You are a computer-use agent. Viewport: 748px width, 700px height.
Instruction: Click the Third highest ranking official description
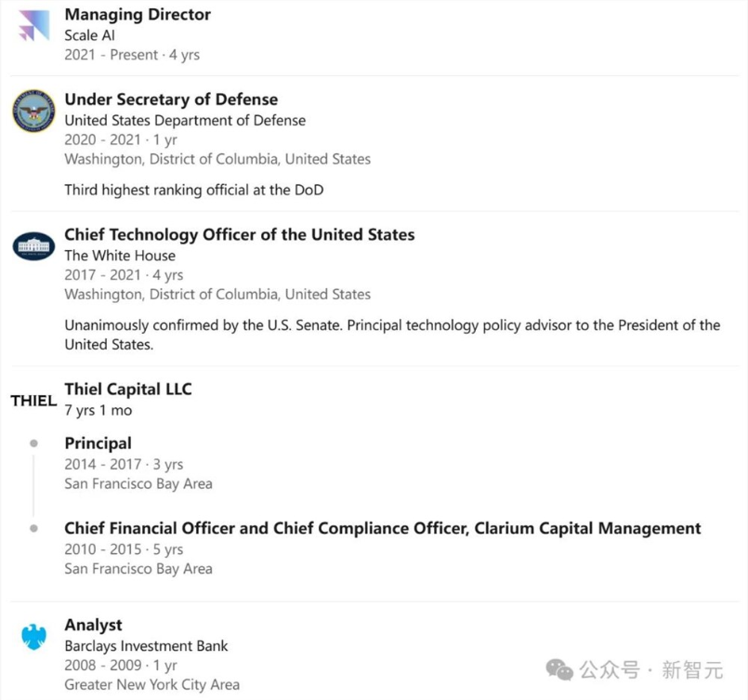(x=193, y=190)
